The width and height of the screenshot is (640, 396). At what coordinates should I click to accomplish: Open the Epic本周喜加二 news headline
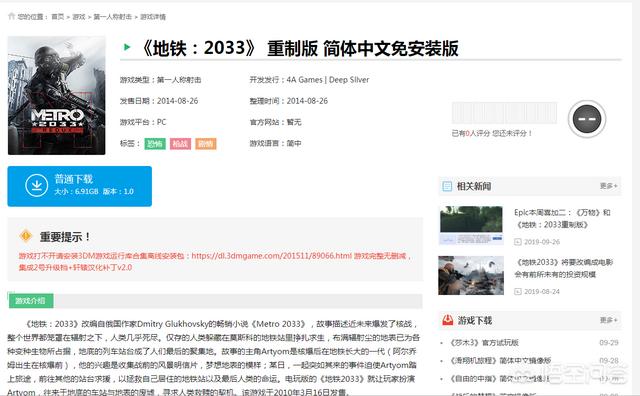point(562,218)
